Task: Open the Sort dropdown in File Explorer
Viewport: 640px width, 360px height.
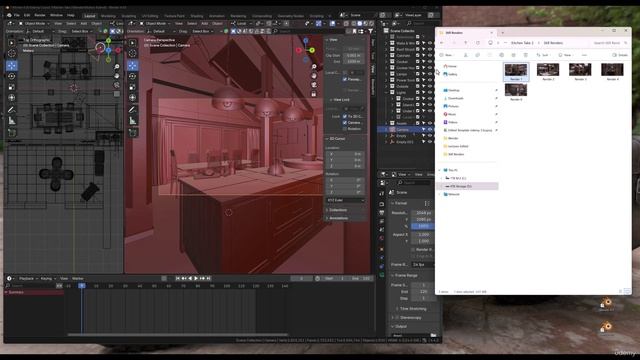Action: (x=543, y=55)
